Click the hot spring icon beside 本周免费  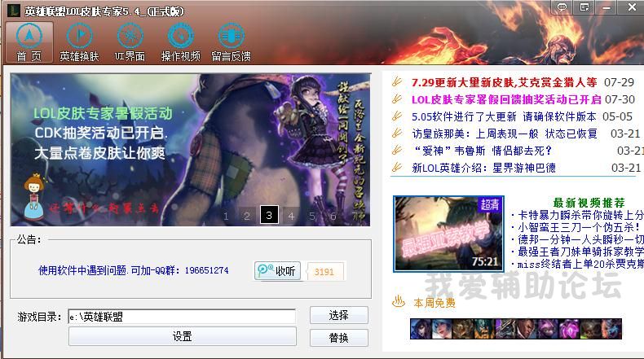point(398,302)
